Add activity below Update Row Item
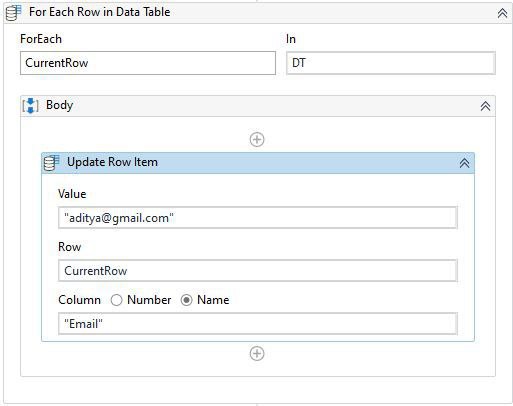Image resolution: width=513 pixels, height=406 pixels. point(257,354)
